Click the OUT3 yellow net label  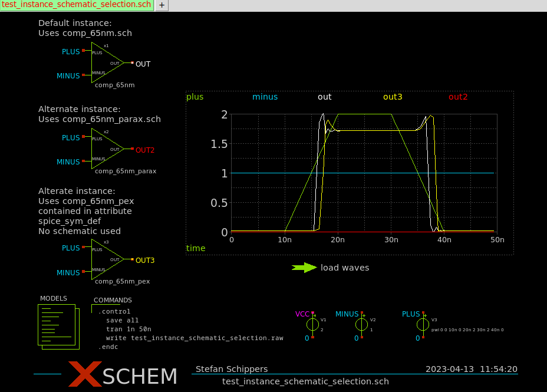pos(145,261)
